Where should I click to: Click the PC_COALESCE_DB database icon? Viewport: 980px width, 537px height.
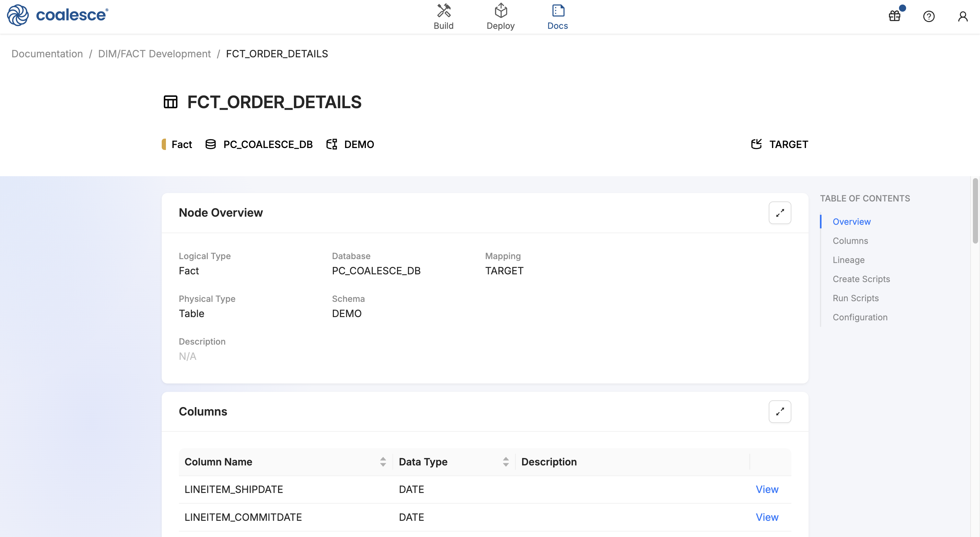pos(210,144)
